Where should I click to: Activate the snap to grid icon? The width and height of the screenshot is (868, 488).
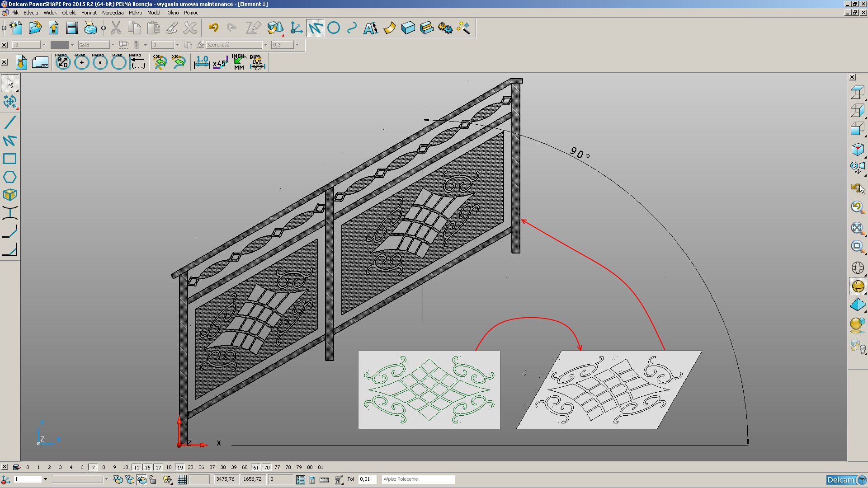click(x=183, y=479)
